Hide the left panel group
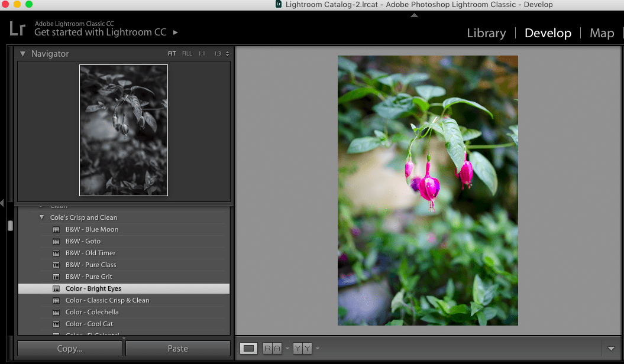 tap(2, 203)
